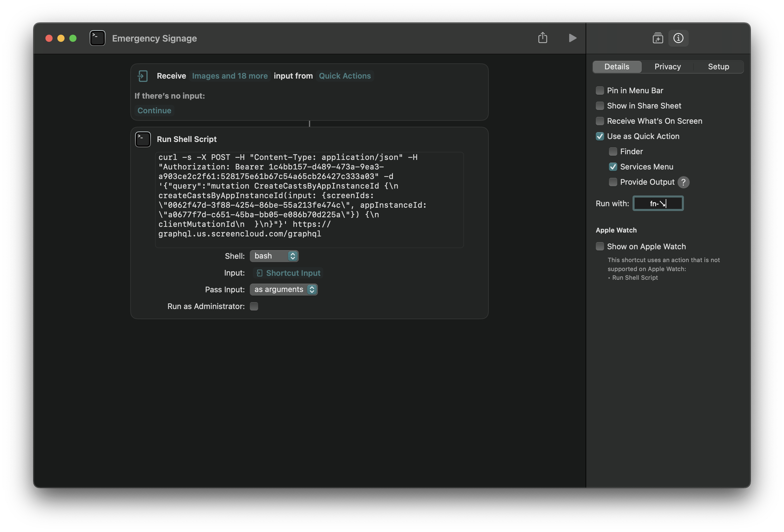Enable Pin in Menu Bar checkbox

pos(599,91)
